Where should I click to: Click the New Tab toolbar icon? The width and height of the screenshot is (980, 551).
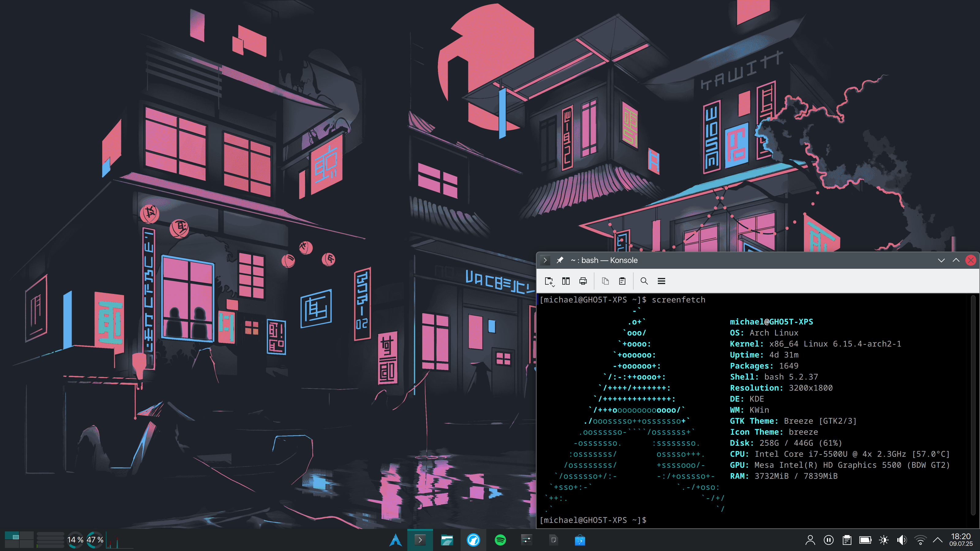(548, 281)
